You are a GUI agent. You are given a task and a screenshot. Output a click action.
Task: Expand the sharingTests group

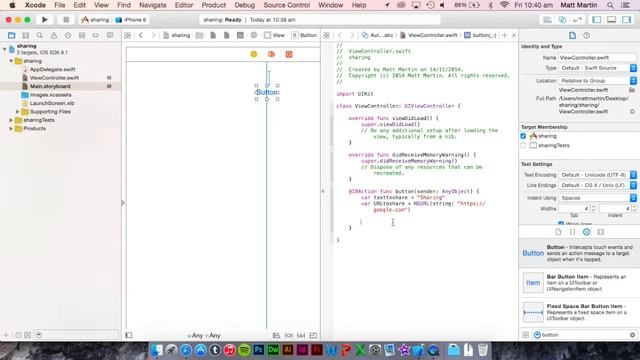[x=11, y=120]
